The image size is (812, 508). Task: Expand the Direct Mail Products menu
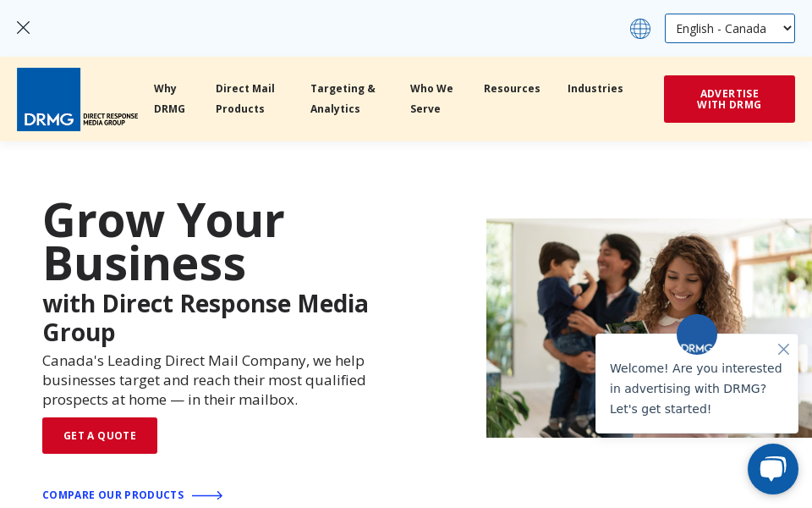(x=245, y=98)
